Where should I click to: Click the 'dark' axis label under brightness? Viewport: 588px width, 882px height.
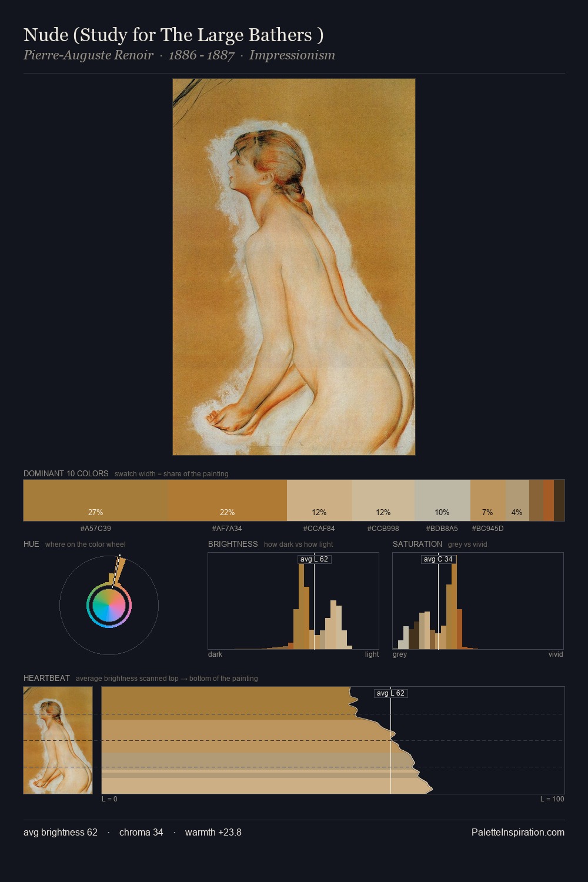(x=215, y=654)
